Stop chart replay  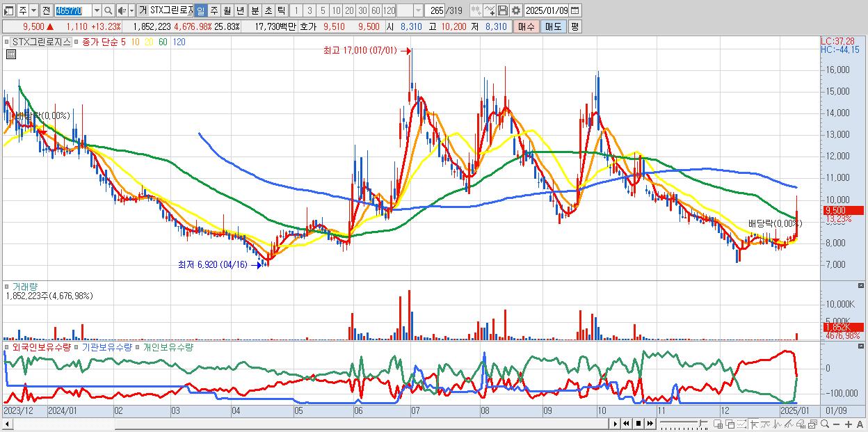pos(638,424)
